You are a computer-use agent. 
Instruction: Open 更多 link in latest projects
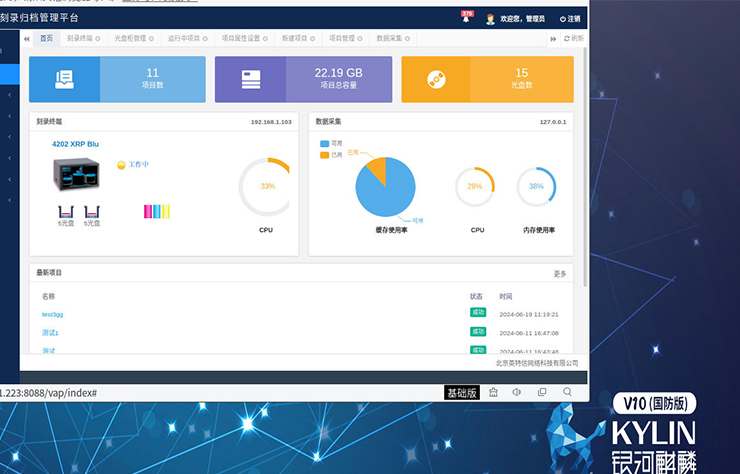(x=560, y=273)
